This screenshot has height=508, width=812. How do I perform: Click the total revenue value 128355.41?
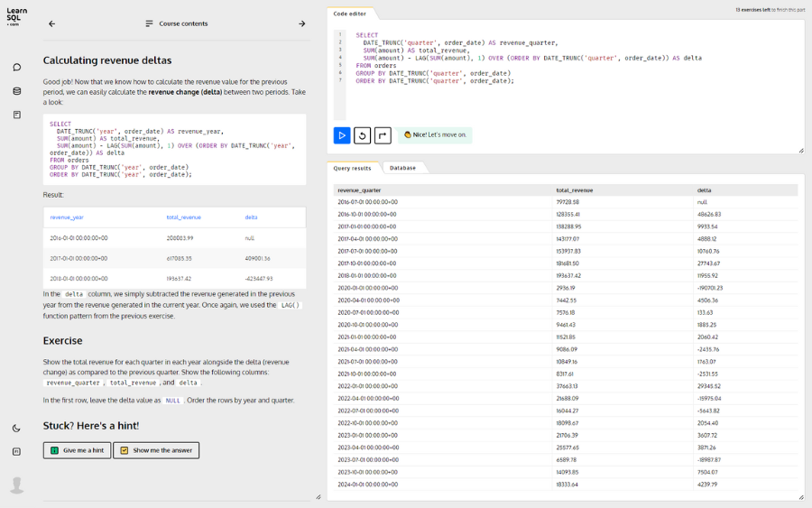point(568,215)
